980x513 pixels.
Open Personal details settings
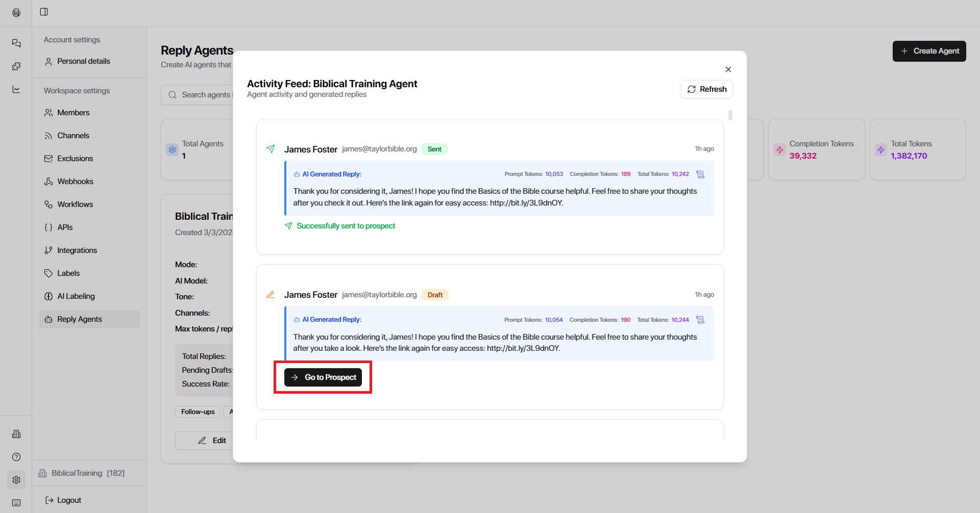tap(83, 61)
